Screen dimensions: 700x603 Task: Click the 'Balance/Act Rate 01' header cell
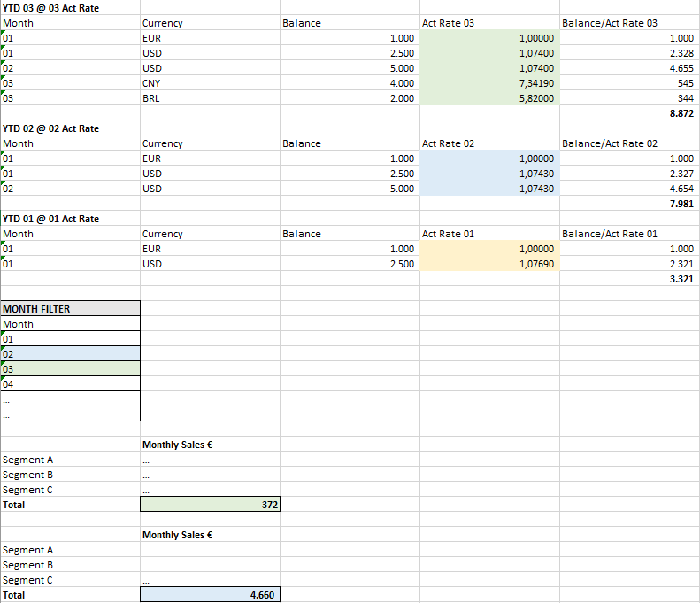[629, 234]
